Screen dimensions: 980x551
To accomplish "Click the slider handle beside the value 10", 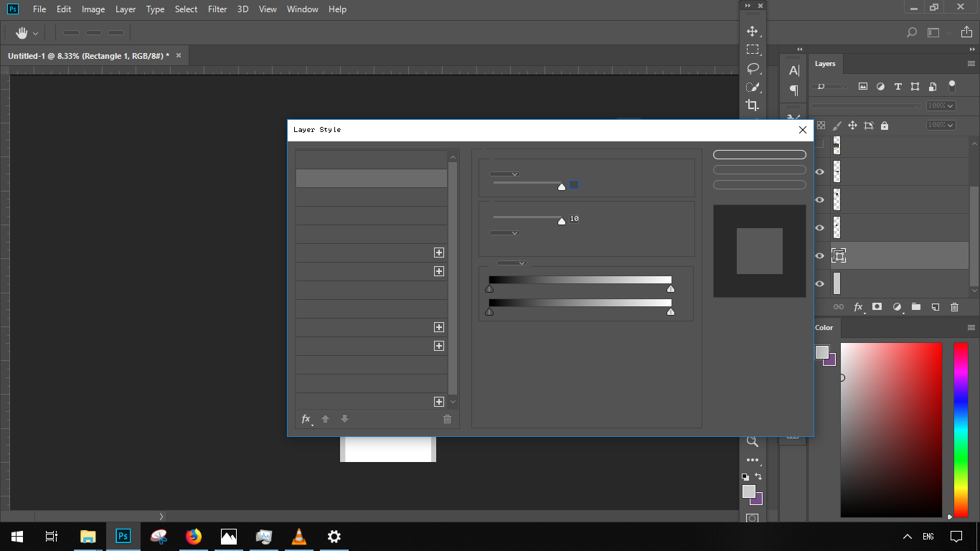I will tap(562, 221).
